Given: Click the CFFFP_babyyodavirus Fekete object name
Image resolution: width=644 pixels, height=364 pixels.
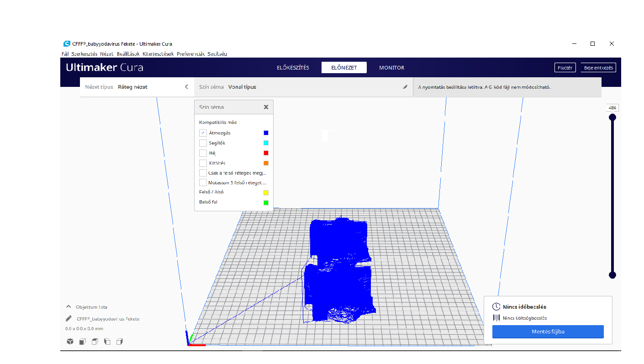Looking at the screenshot, I should (108, 319).
